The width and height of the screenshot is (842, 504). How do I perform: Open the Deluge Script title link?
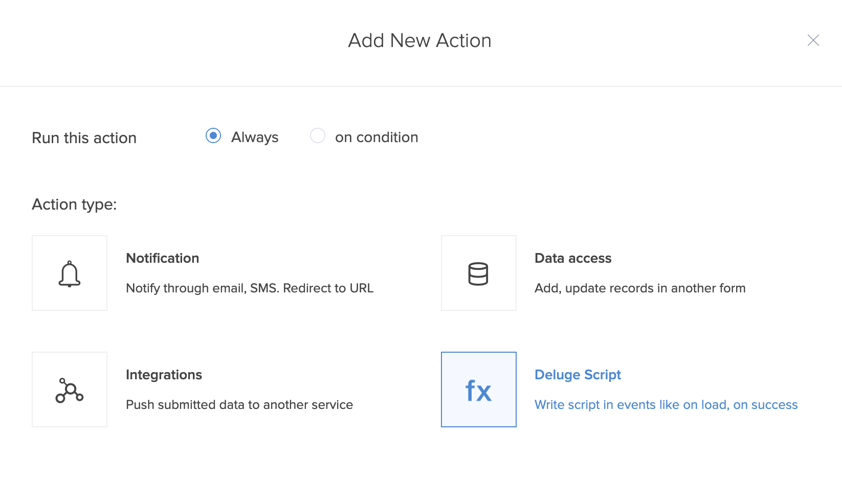coord(578,375)
